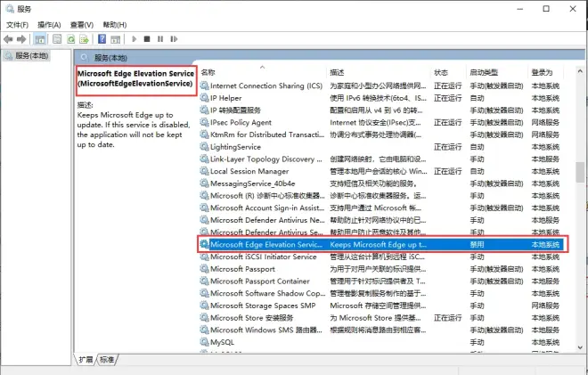Sort by the 启动类型 column header
The image size is (588, 375).
pyautogui.click(x=497, y=72)
